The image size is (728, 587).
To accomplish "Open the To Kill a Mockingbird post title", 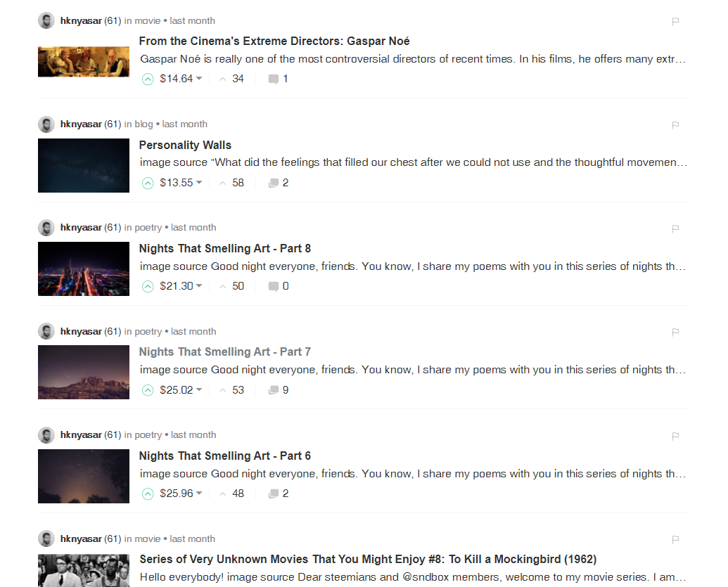I will coord(368,560).
